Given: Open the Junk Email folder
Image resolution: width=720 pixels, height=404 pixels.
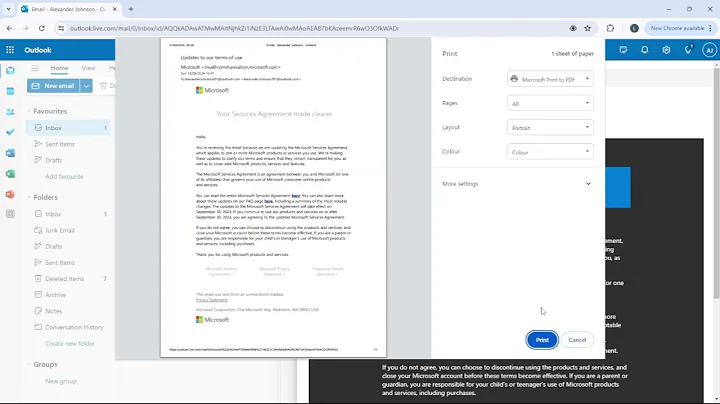Looking at the screenshot, I should [68, 230].
